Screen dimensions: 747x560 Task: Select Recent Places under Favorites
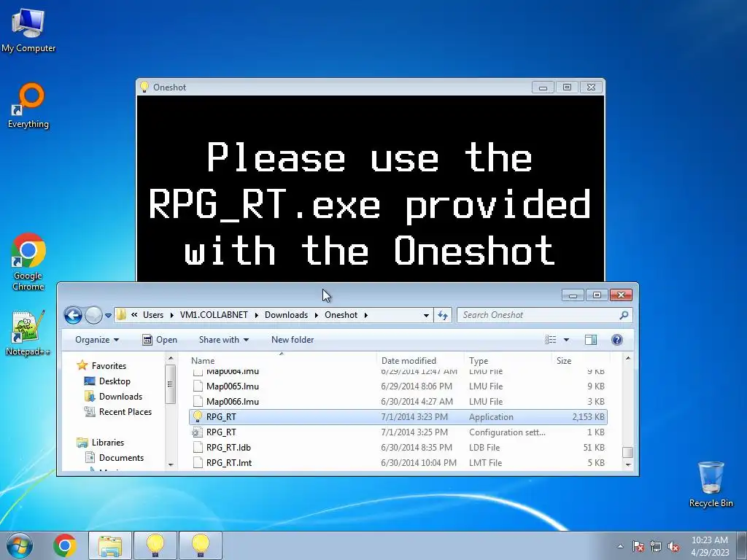click(x=125, y=411)
